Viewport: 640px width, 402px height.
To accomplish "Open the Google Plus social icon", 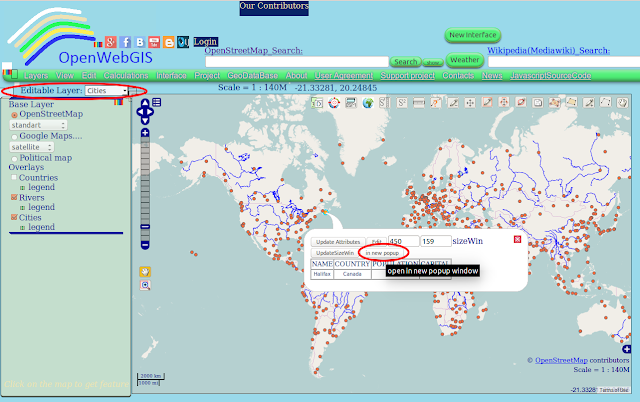I will 111,42.
